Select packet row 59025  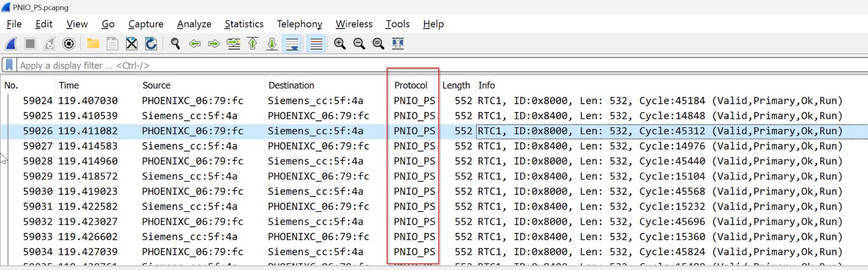tap(434, 116)
